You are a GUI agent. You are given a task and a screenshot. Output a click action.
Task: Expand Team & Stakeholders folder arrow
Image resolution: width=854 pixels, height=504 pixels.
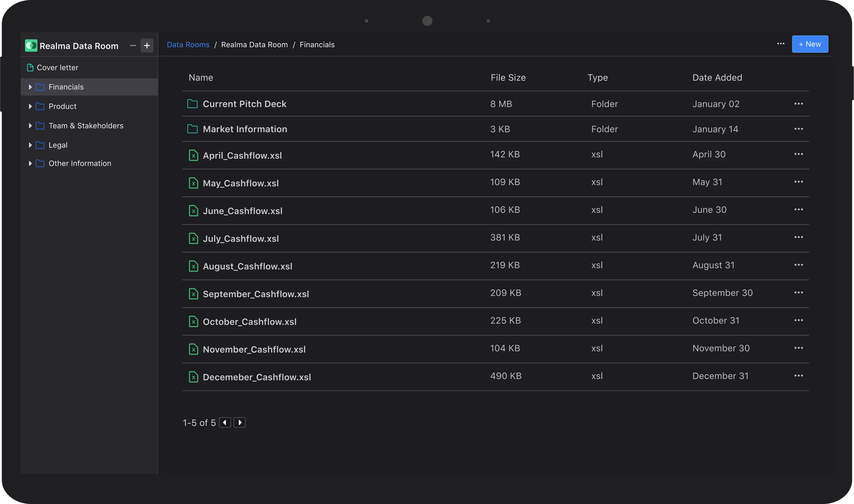30,126
